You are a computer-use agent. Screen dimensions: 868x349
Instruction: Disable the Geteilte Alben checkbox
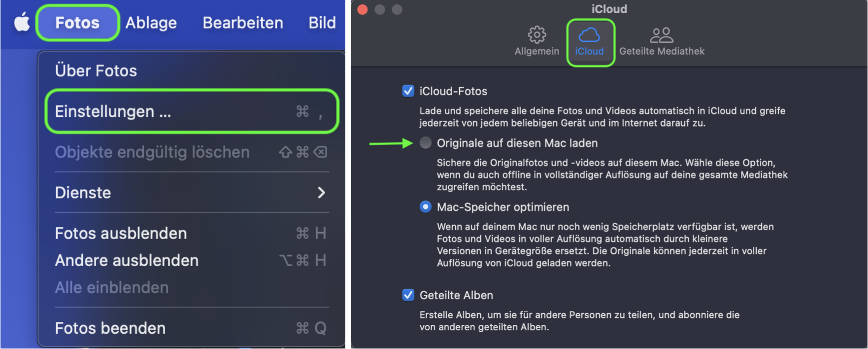[408, 295]
